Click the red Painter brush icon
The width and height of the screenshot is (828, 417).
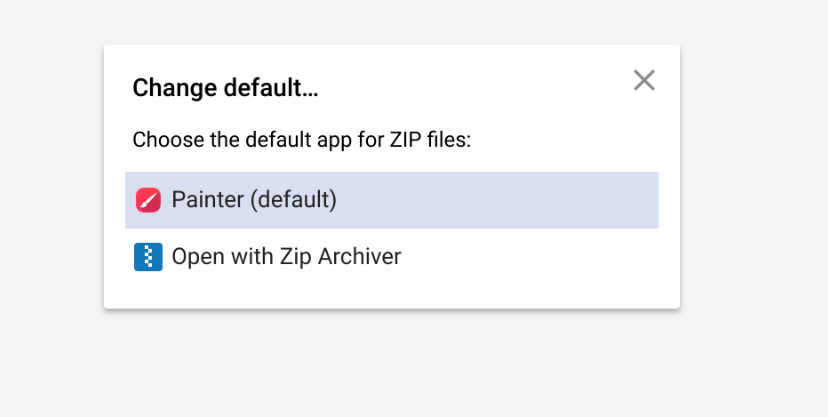coord(148,200)
